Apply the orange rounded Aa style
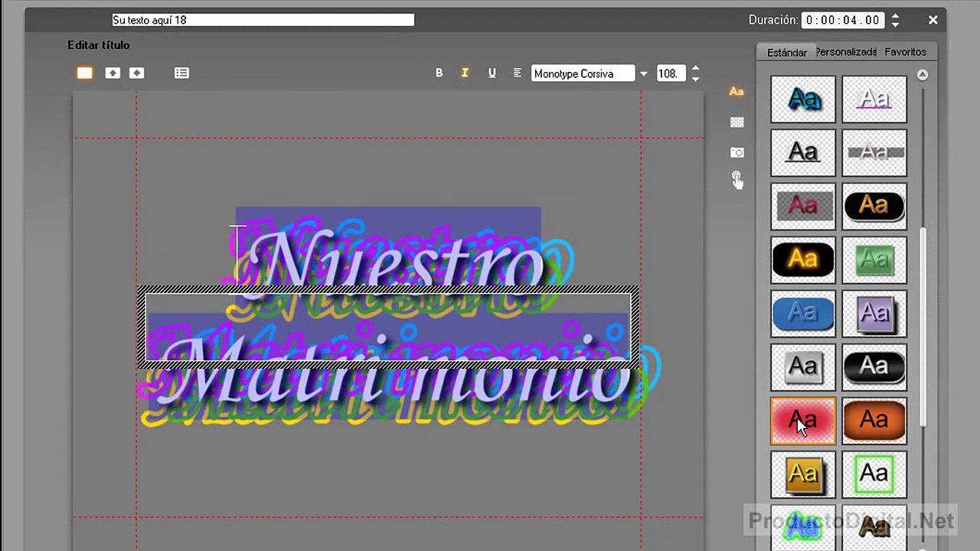This screenshot has height=551, width=980. [874, 421]
